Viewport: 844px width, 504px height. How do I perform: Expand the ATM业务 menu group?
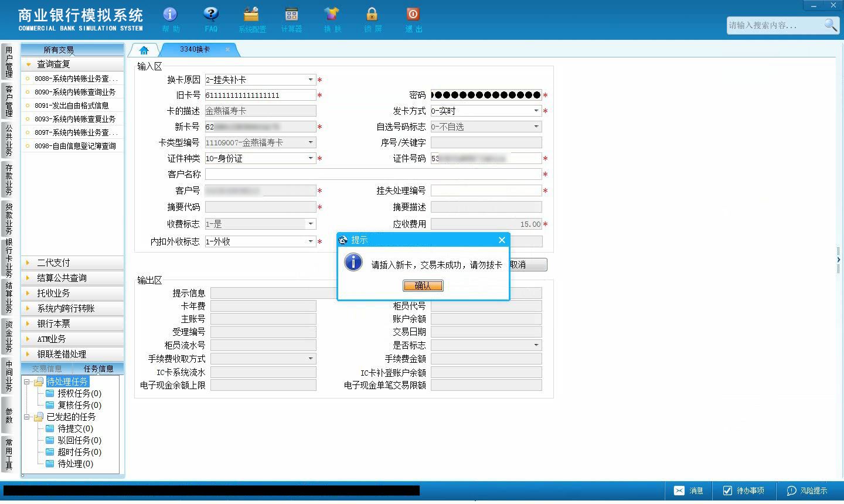pos(73,339)
